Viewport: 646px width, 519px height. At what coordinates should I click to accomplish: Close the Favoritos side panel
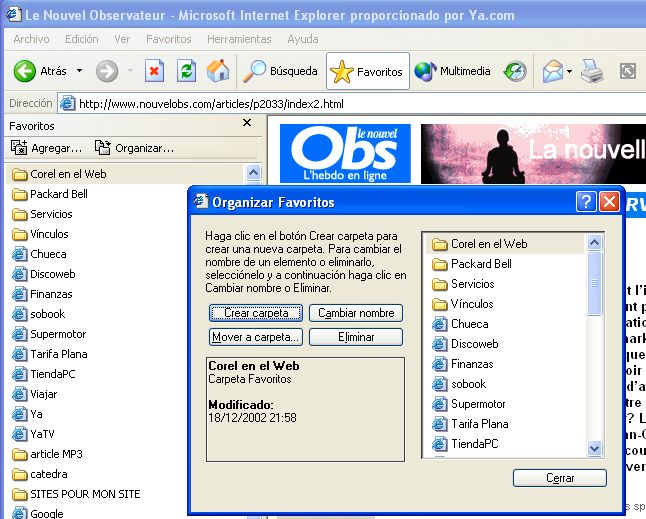[247, 123]
